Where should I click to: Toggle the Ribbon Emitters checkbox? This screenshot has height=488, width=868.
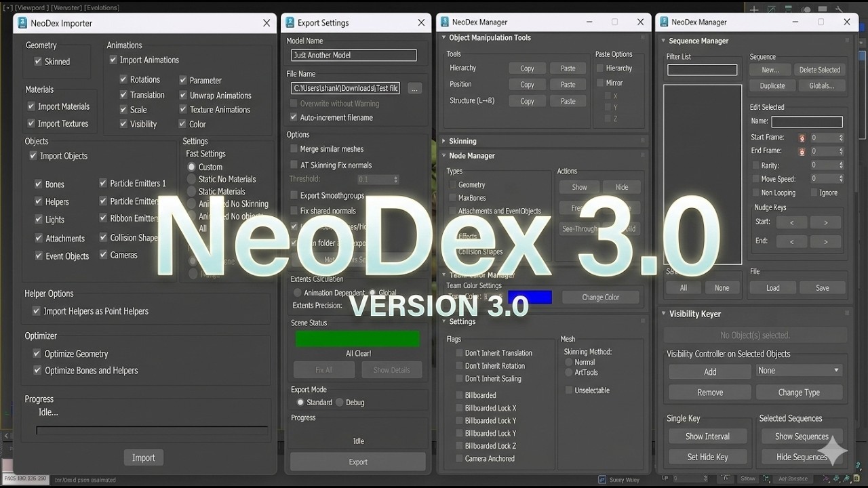[103, 218]
